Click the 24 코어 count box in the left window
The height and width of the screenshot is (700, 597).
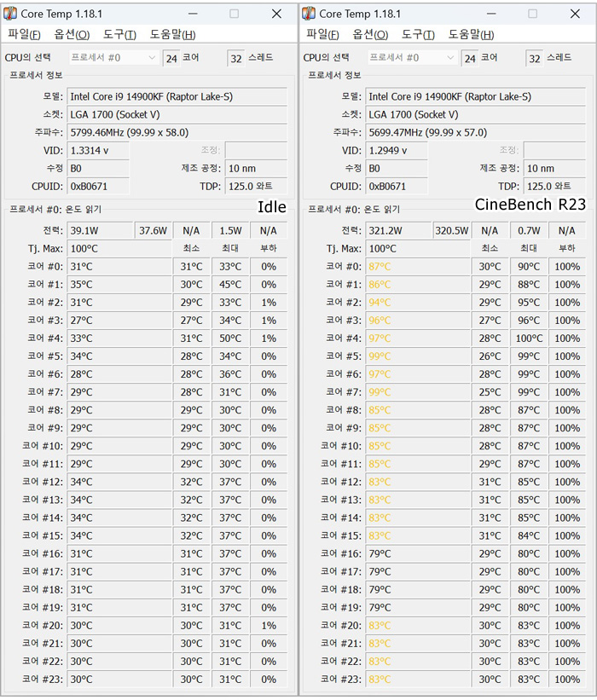[x=171, y=58]
